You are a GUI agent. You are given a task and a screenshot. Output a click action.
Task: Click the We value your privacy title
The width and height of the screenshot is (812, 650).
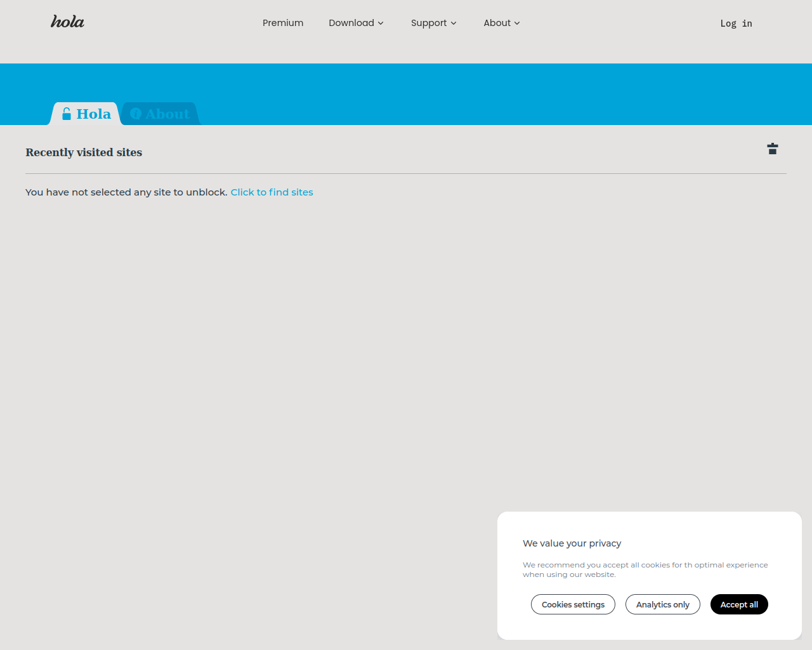point(572,543)
